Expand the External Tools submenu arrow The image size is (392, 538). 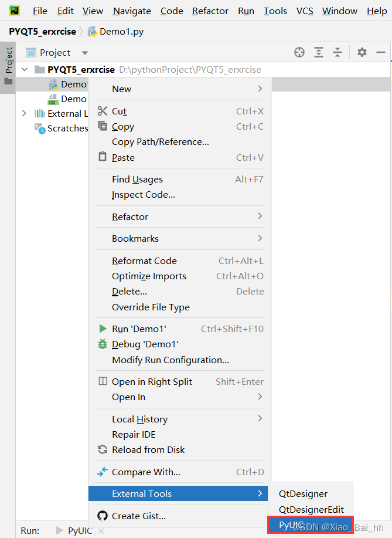click(x=260, y=493)
